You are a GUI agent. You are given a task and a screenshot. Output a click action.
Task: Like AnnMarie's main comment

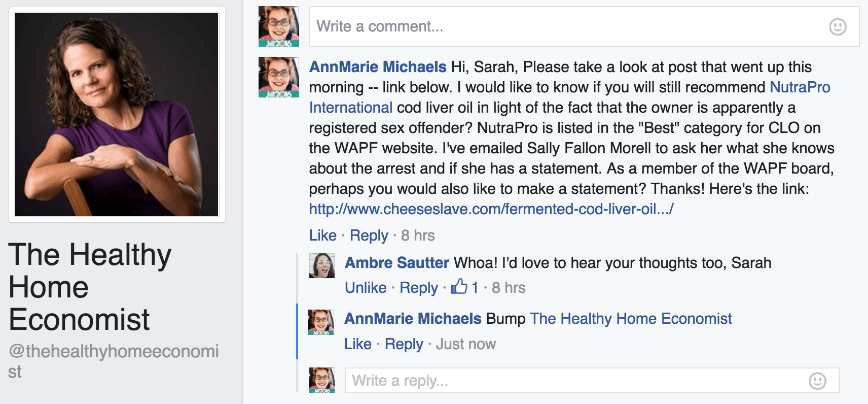tap(323, 235)
